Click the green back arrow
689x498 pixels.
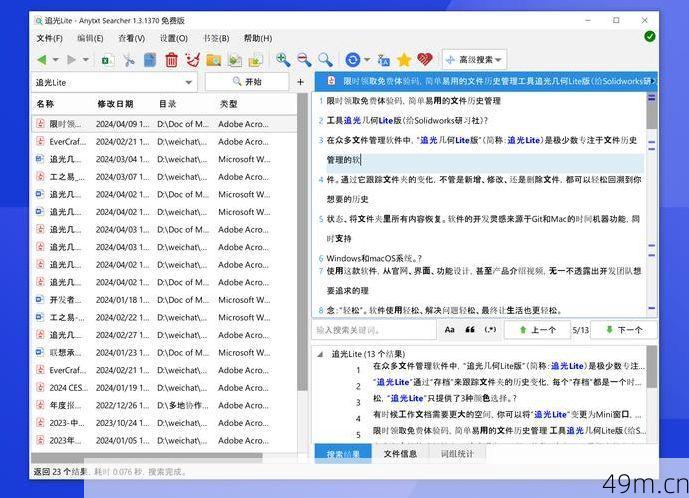[42, 59]
